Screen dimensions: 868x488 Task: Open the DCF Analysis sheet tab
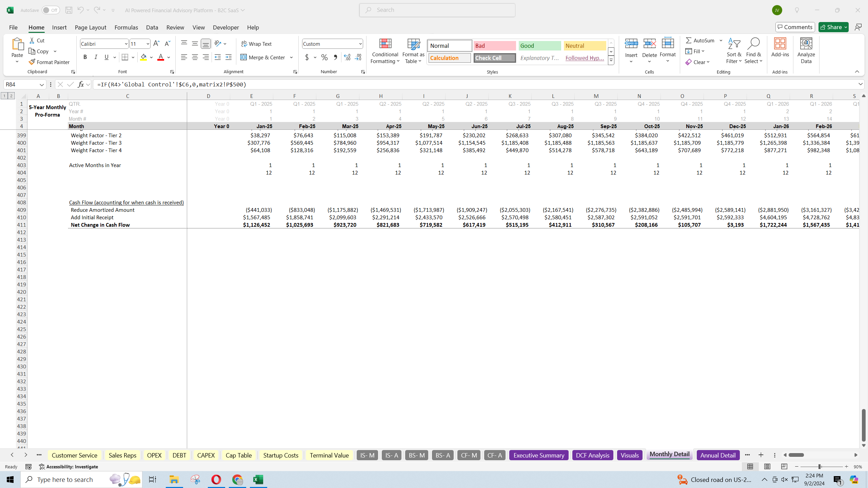(x=593, y=455)
